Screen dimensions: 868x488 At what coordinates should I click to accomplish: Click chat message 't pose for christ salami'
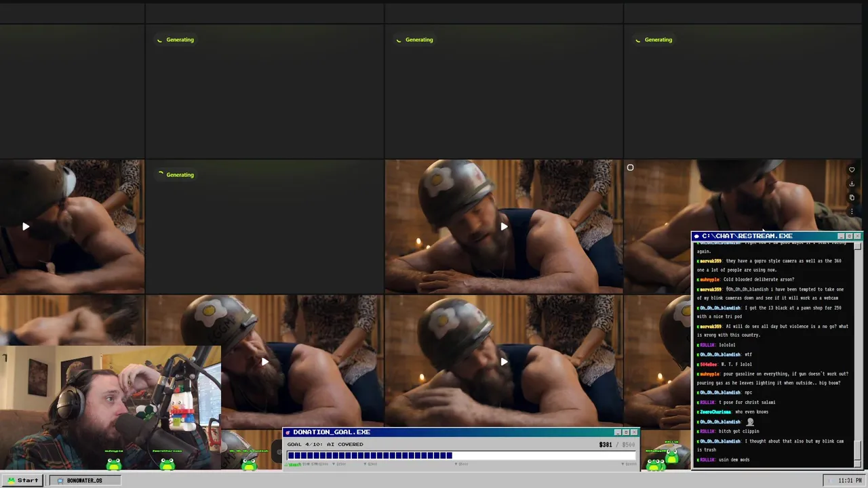[736, 402]
